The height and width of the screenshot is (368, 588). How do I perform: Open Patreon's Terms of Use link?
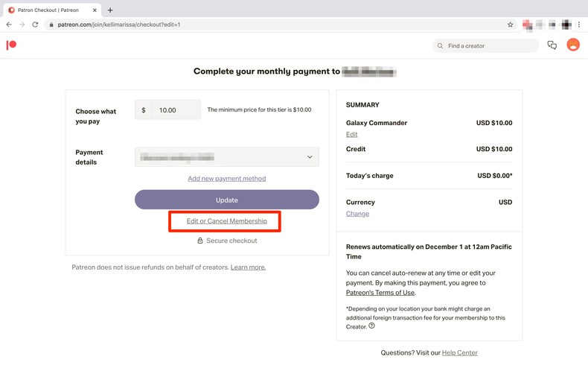pos(380,293)
